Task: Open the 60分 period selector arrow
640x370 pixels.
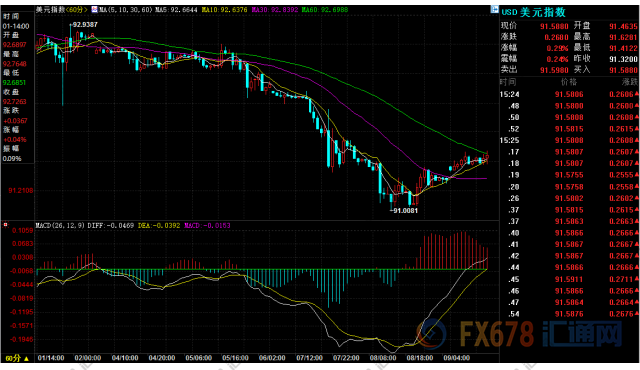Action: (x=27, y=359)
